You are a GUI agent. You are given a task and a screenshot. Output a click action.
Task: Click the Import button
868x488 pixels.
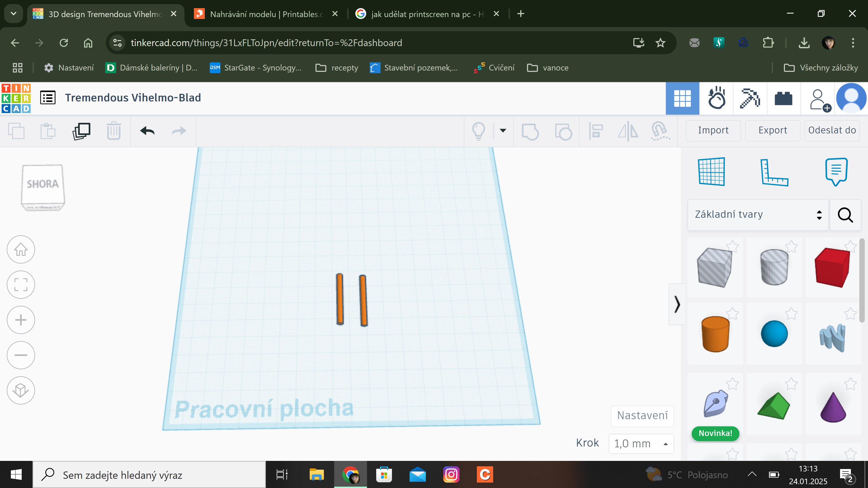coord(713,130)
